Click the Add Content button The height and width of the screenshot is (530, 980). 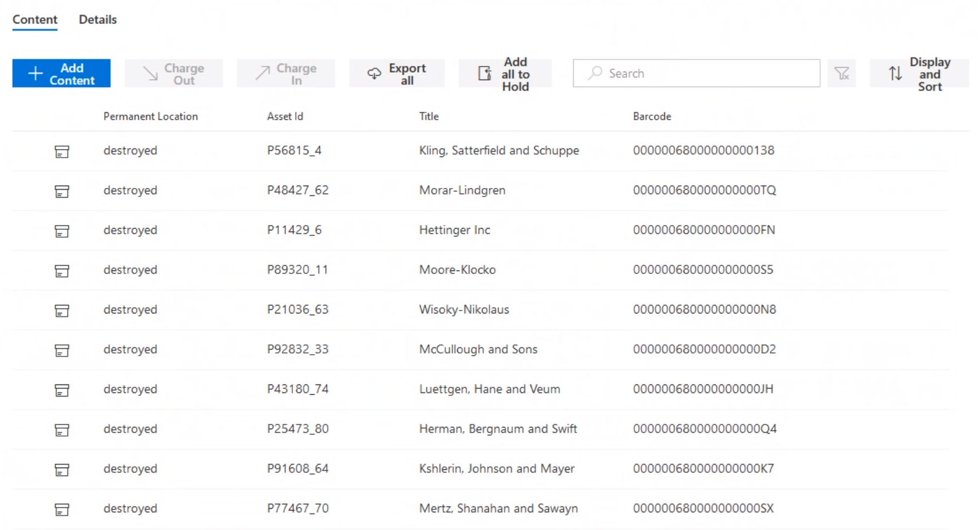tap(61, 73)
